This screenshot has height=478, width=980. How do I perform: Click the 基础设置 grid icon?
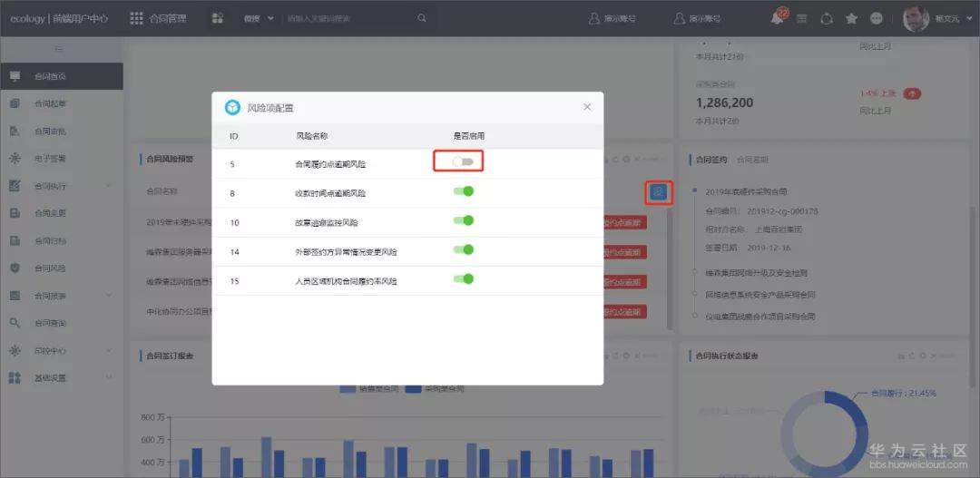(15, 378)
